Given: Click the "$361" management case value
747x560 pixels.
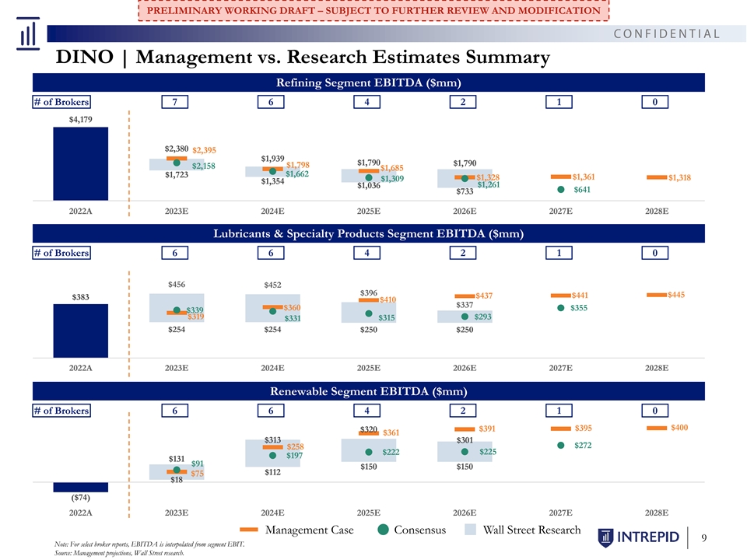Looking at the screenshot, I should pos(391,432).
